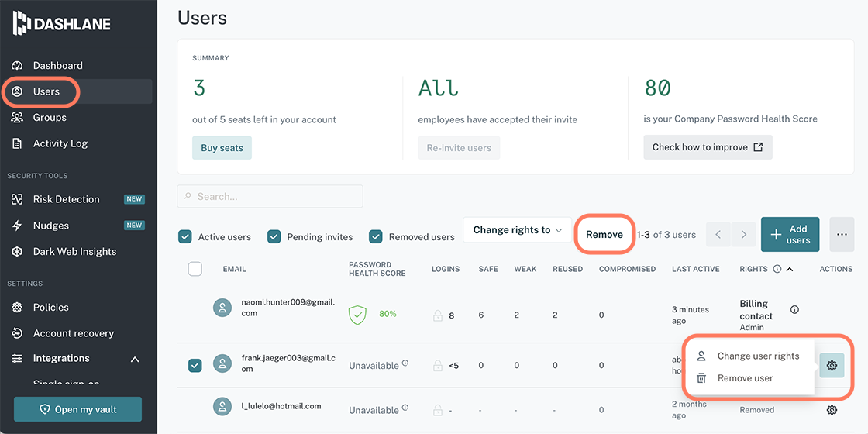Screen dimensions: 868x434
Task: Click the Buy seats button
Action: pos(222,148)
